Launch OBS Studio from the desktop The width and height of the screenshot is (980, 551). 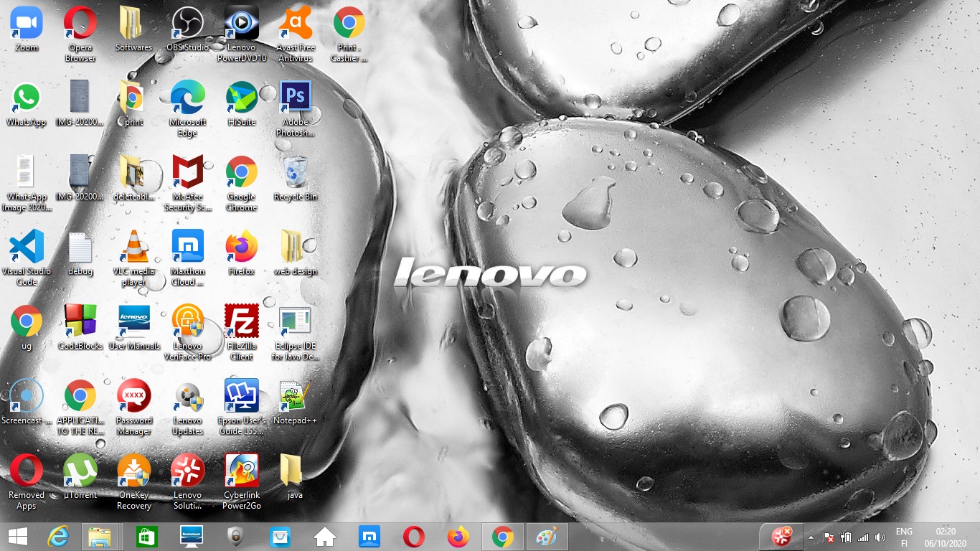[187, 24]
